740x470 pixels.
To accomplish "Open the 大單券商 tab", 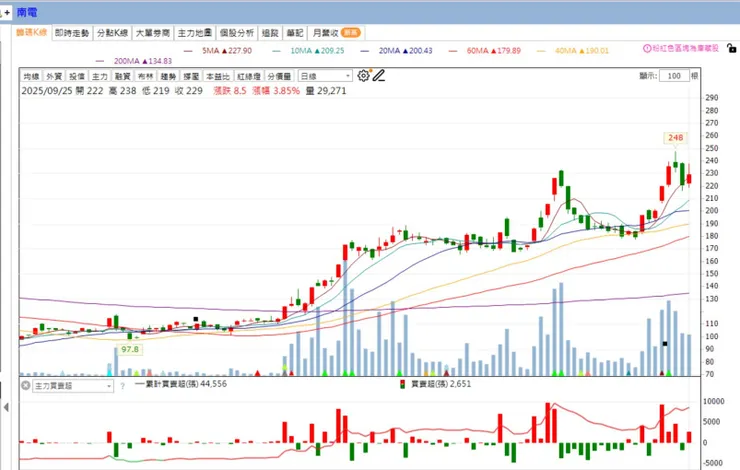I will (152, 33).
